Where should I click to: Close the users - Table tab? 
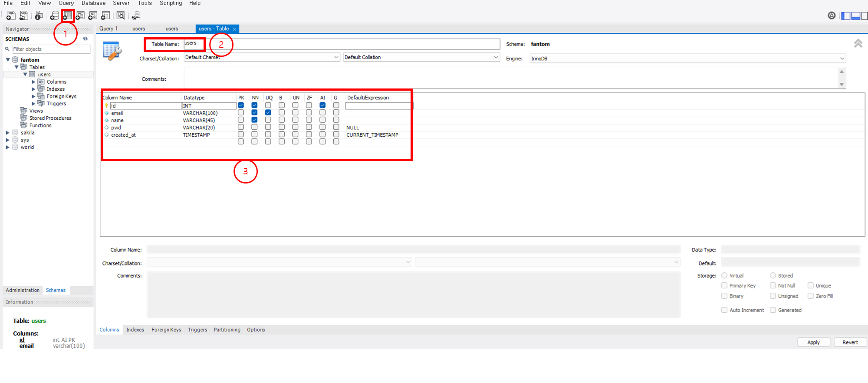pos(234,29)
